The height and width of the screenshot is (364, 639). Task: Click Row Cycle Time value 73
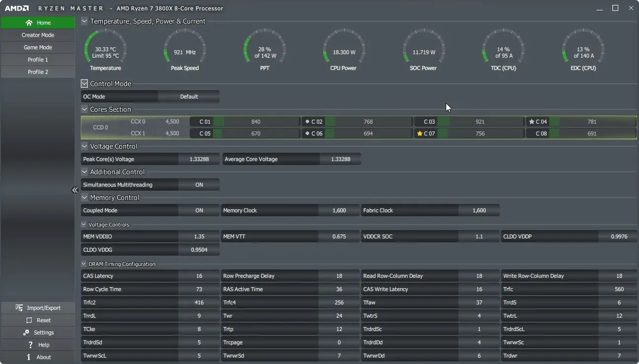click(x=199, y=289)
